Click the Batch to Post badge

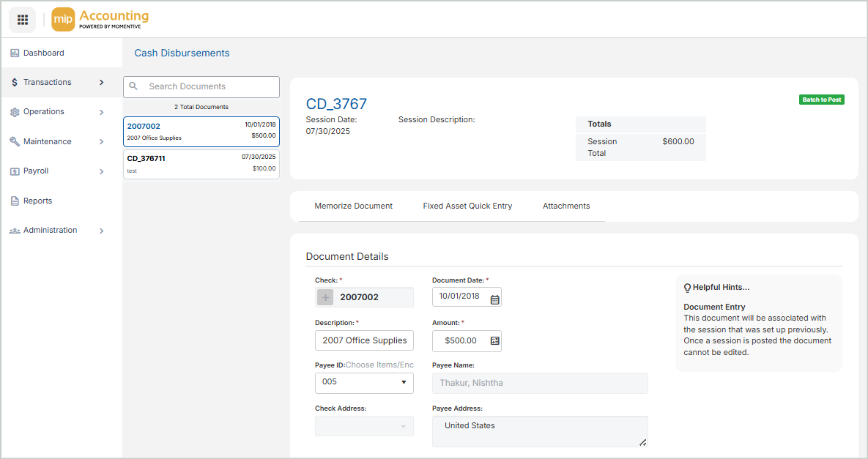tap(821, 100)
